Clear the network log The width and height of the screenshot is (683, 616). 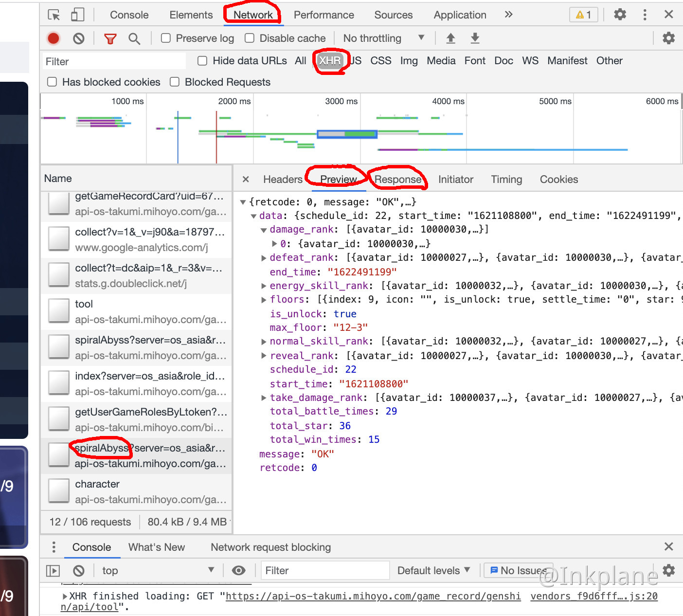79,38
